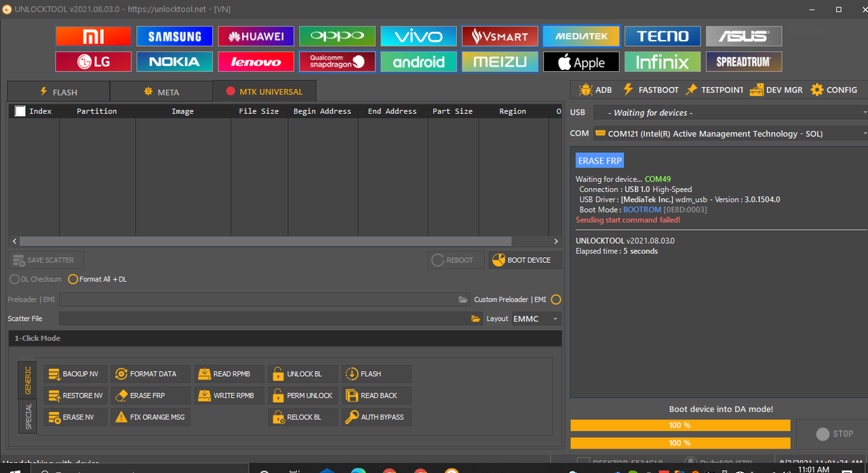The height and width of the screenshot is (473, 868).
Task: Open the FASTBOOT tools
Action: [650, 90]
